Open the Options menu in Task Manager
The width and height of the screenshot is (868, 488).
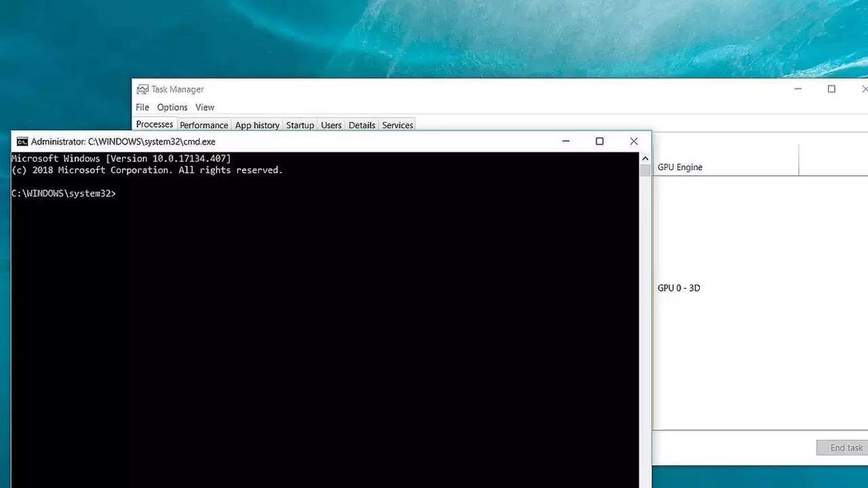coord(172,107)
